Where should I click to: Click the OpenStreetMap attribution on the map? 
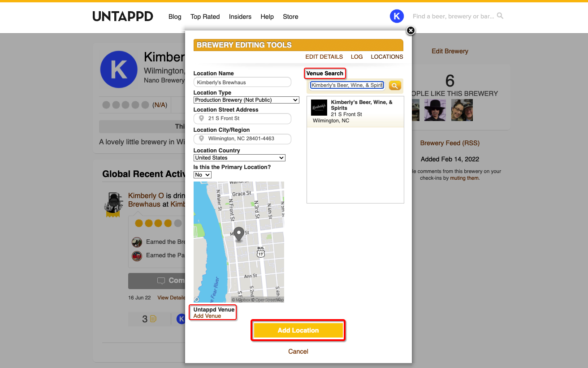[269, 300]
